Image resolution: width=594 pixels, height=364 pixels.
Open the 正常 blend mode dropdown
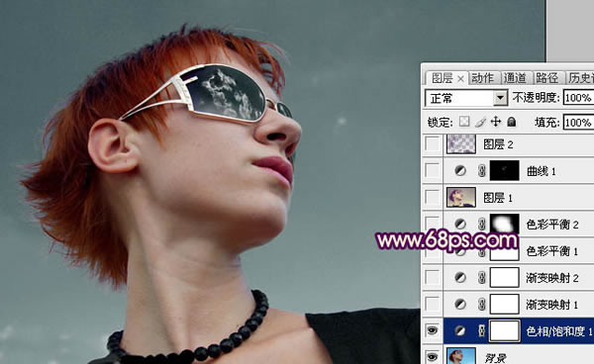coord(466,98)
